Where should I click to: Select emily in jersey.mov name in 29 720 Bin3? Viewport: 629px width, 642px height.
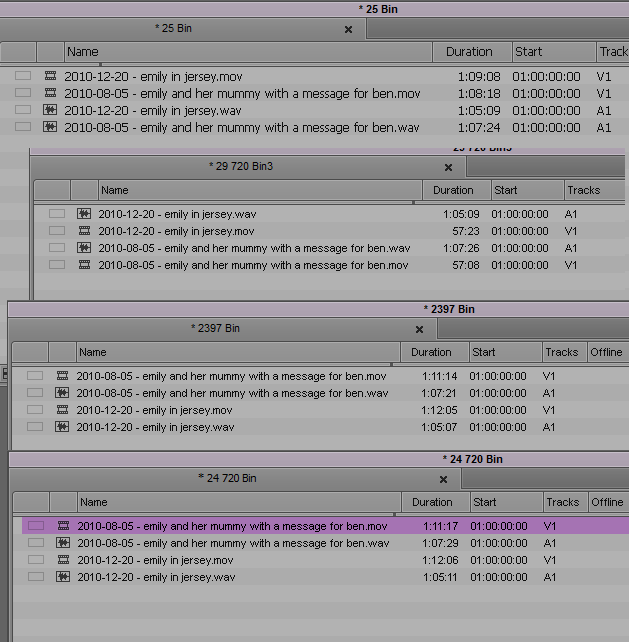point(176,231)
